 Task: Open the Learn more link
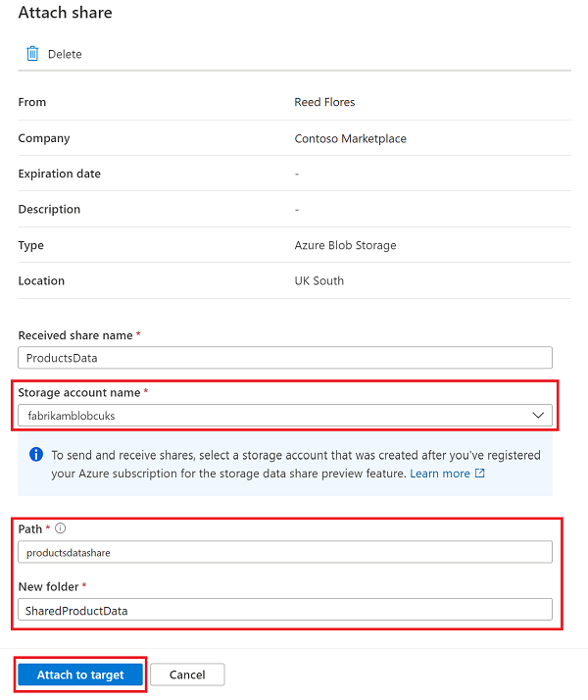coord(440,474)
